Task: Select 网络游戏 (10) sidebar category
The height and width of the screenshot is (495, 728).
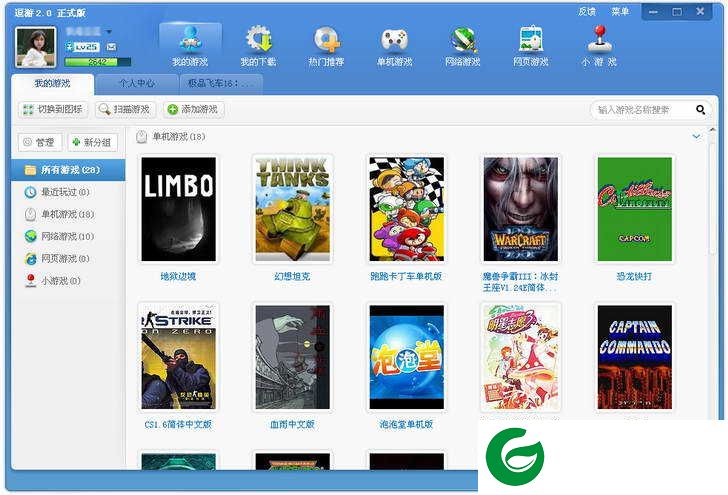Action: [x=68, y=236]
